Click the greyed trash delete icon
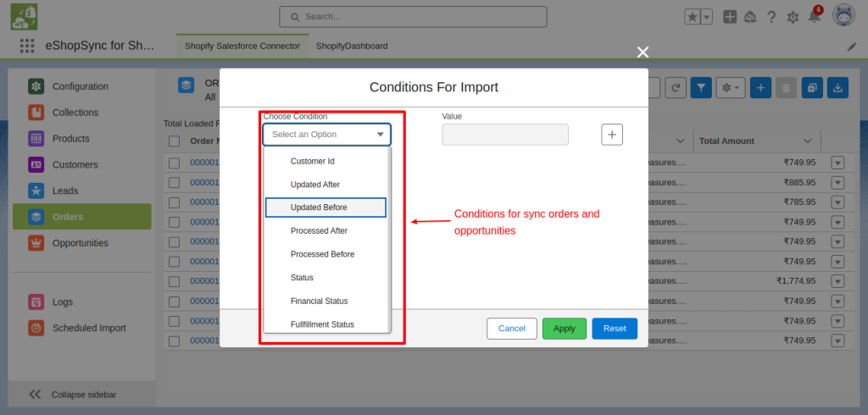Screen dimensions: 868x415 [786, 87]
